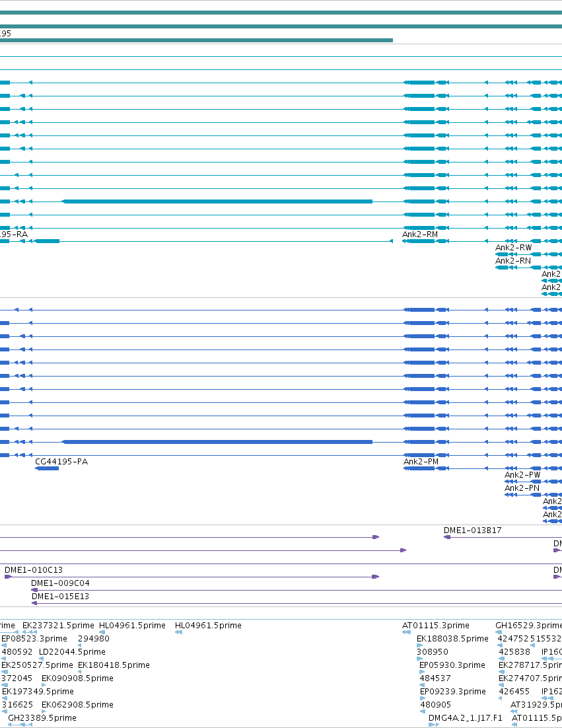The width and height of the screenshot is (562, 728).
Task: Select the long blue exon in CDS track
Action: coord(217,442)
